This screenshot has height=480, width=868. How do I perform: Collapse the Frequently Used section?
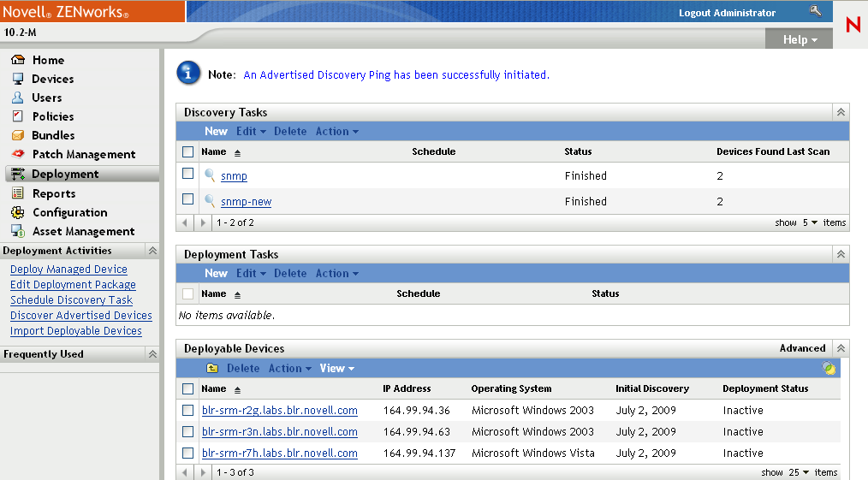(152, 354)
